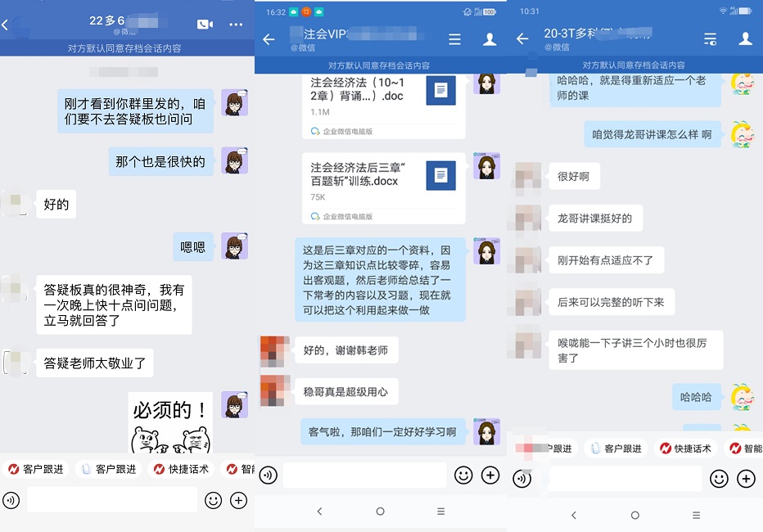The width and height of the screenshot is (763, 532).
Task: Open the group member profile icon
Action: coord(492,38)
